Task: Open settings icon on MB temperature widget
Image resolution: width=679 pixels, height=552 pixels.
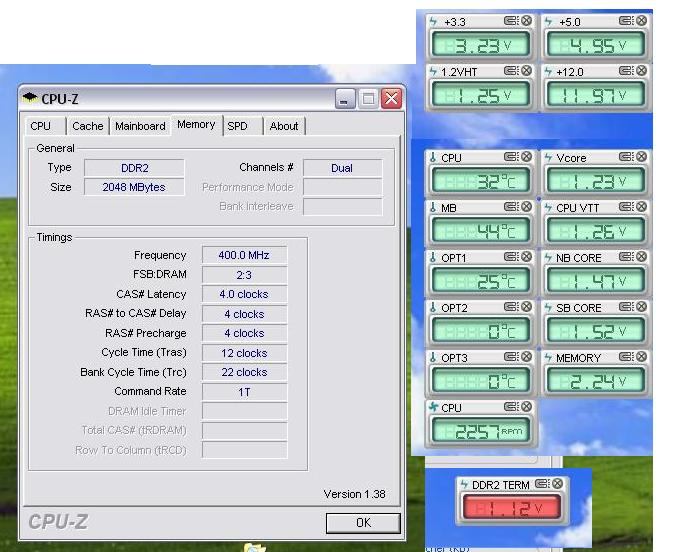Action: click(511, 207)
